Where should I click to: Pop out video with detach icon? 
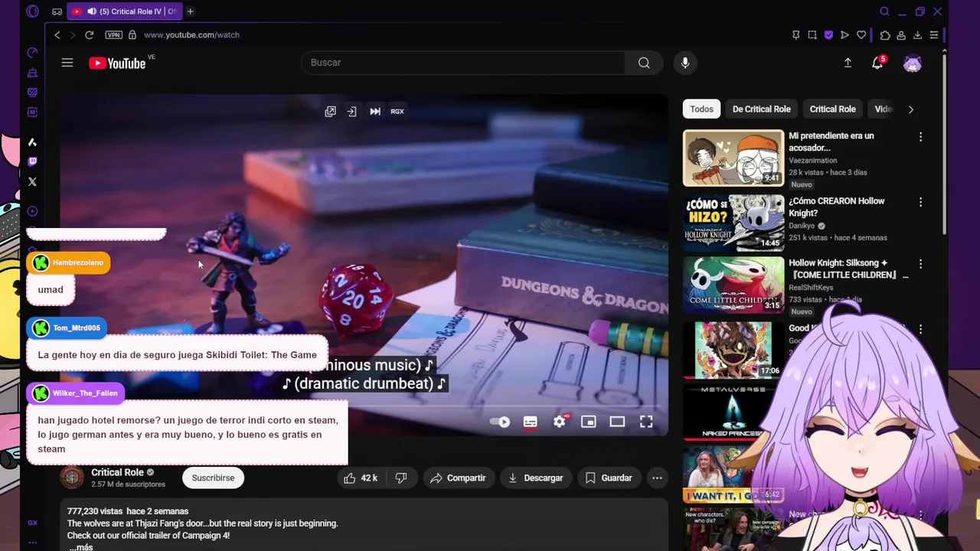pos(330,111)
